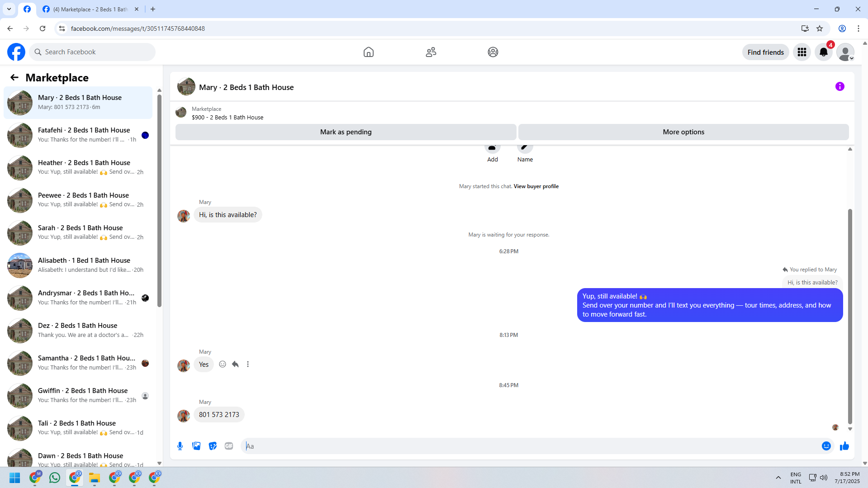The height and width of the screenshot is (488, 868).
Task: Open the Home feed icon
Action: [369, 52]
